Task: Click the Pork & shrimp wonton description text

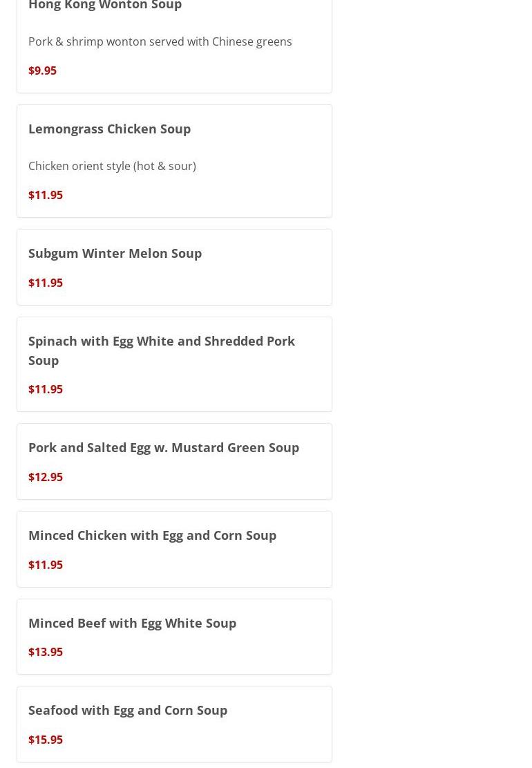Action: click(160, 41)
